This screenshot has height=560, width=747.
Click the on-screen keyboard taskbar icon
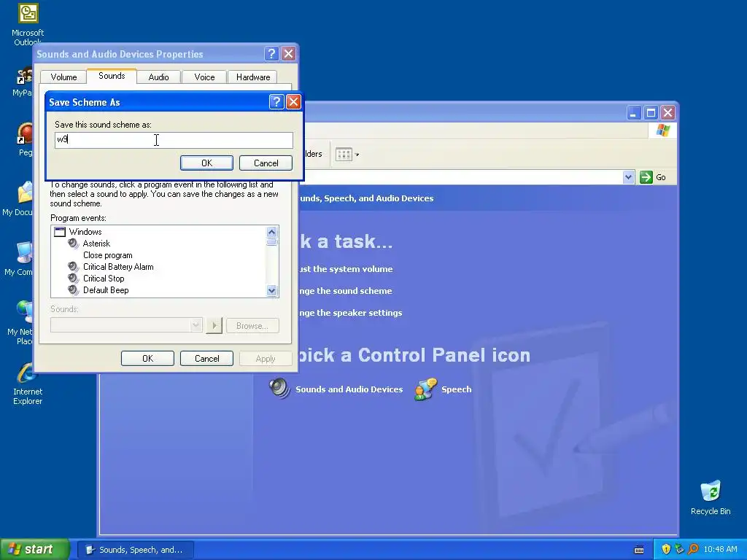[x=639, y=550]
